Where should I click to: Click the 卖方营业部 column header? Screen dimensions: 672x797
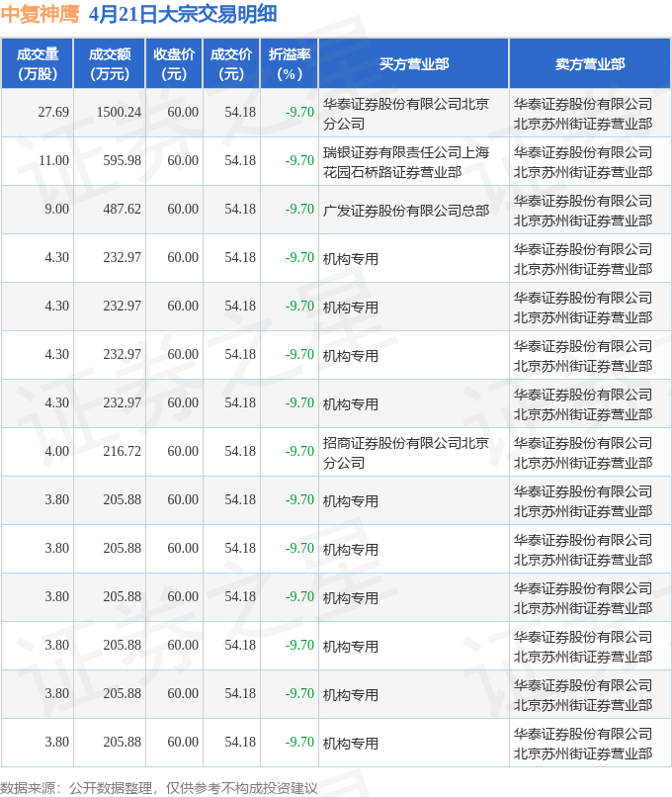click(x=589, y=64)
